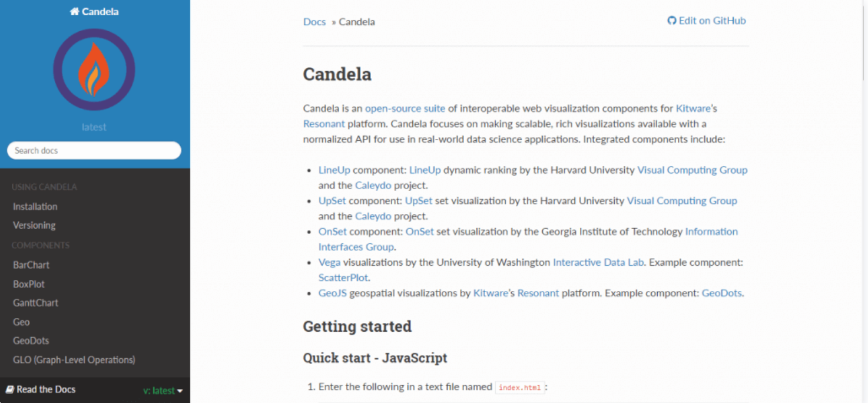Visit the ScatterPlot example component link

344,278
